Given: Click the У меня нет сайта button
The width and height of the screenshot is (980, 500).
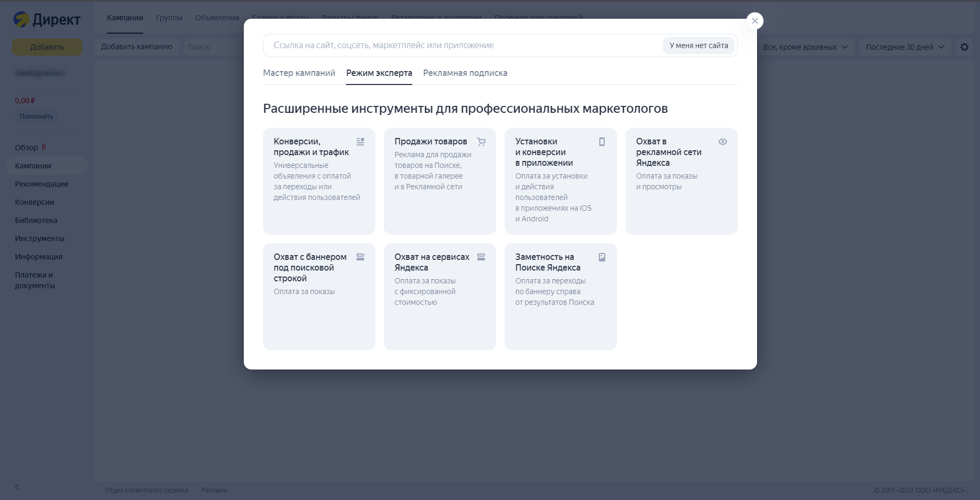Looking at the screenshot, I should tap(699, 45).
